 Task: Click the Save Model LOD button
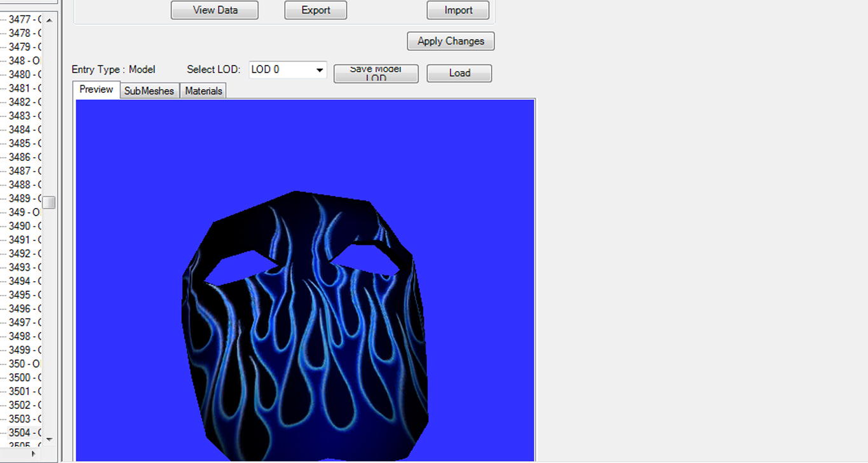376,73
